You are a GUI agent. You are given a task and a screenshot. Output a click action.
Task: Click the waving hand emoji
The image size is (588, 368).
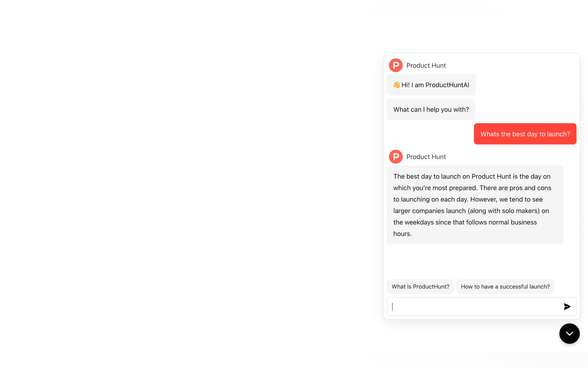(x=397, y=85)
